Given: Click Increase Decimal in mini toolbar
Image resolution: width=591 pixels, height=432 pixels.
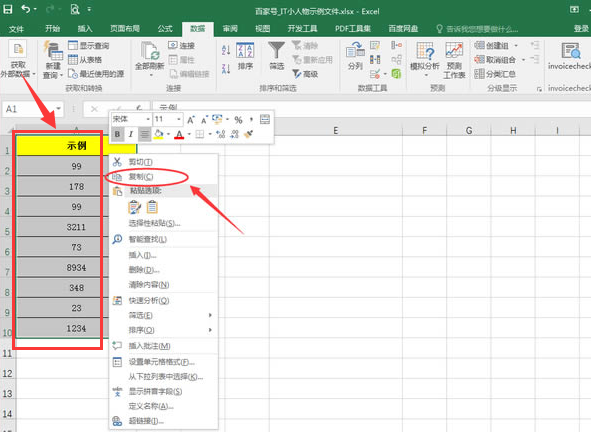Looking at the screenshot, I should [x=221, y=134].
